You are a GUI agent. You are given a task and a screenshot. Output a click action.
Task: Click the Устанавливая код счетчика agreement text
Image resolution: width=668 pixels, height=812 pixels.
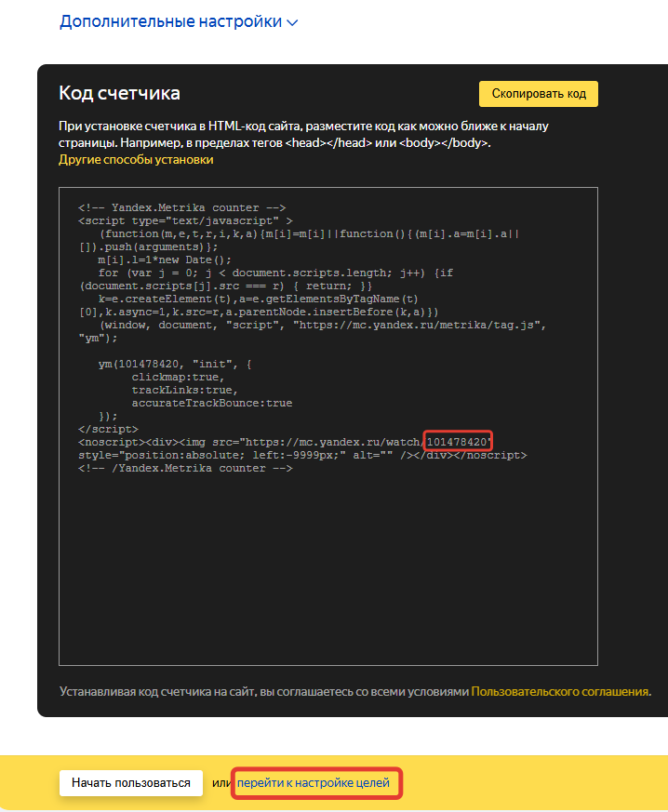(264, 691)
